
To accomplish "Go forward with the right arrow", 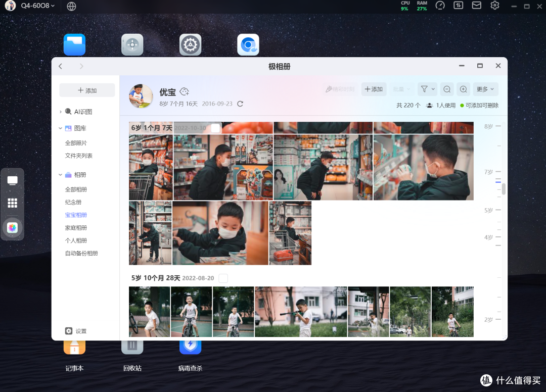I will (81, 66).
